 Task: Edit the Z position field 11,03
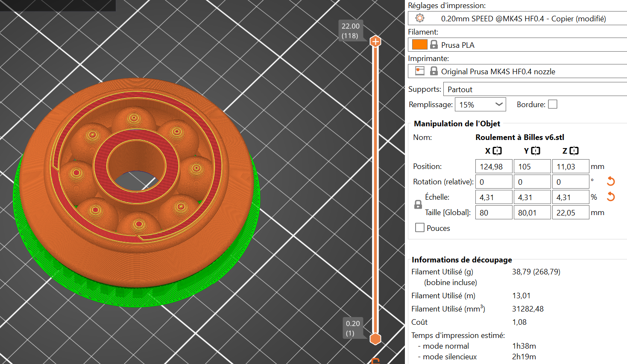click(x=571, y=166)
